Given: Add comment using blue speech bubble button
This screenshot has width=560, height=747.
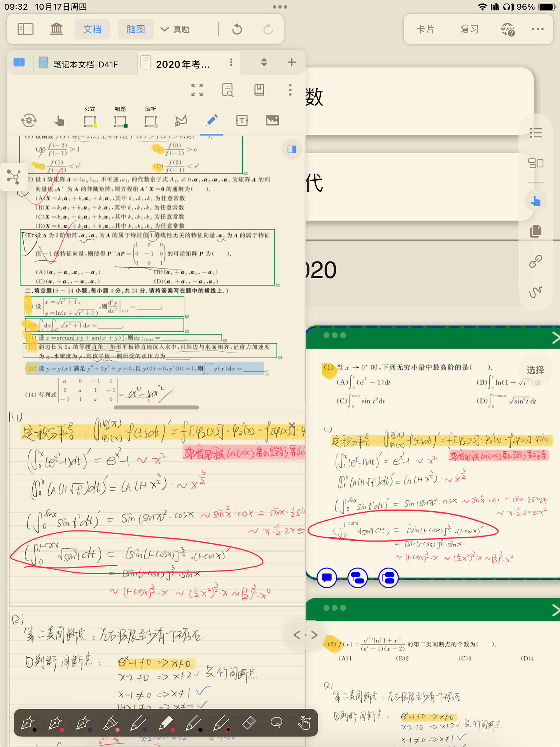Looking at the screenshot, I should (327, 578).
